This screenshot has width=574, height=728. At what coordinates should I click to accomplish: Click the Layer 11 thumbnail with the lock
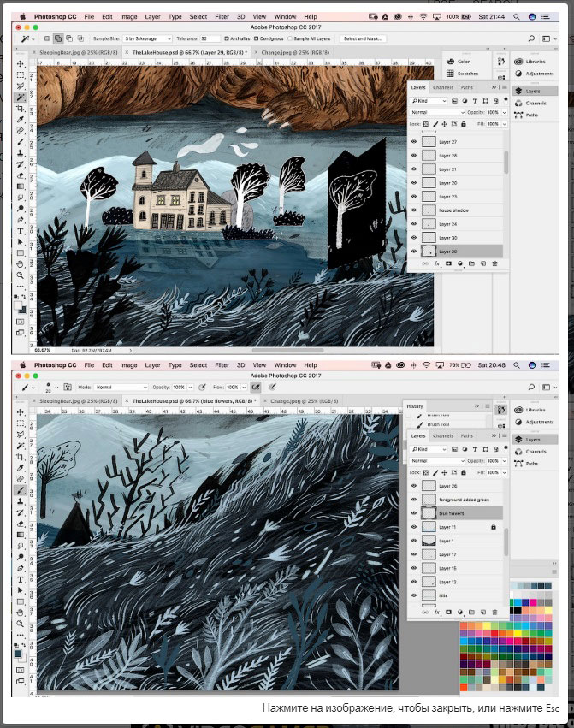(x=429, y=527)
